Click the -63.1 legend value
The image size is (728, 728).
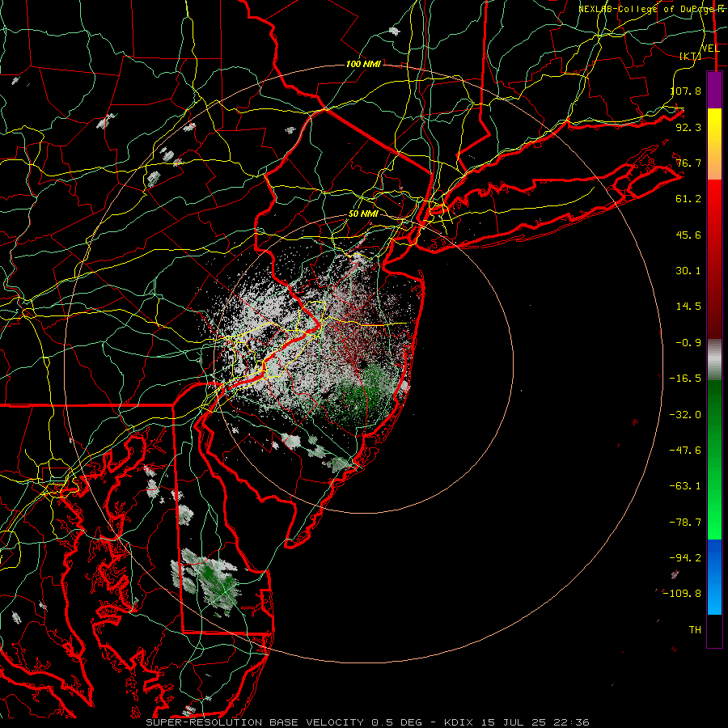point(685,486)
